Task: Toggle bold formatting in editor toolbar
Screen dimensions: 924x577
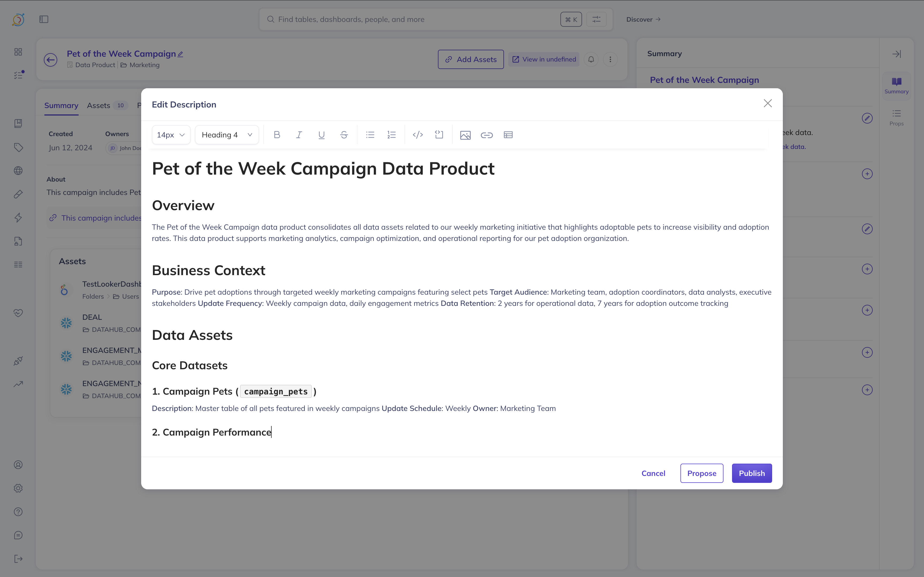Action: click(x=277, y=135)
